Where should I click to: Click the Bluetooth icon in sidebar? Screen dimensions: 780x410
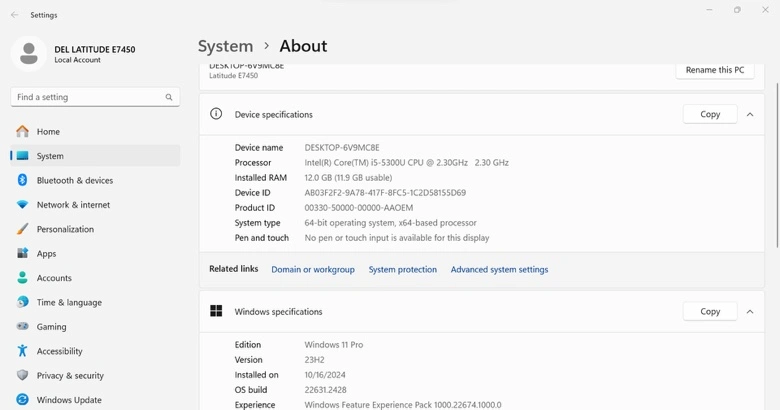(x=22, y=180)
